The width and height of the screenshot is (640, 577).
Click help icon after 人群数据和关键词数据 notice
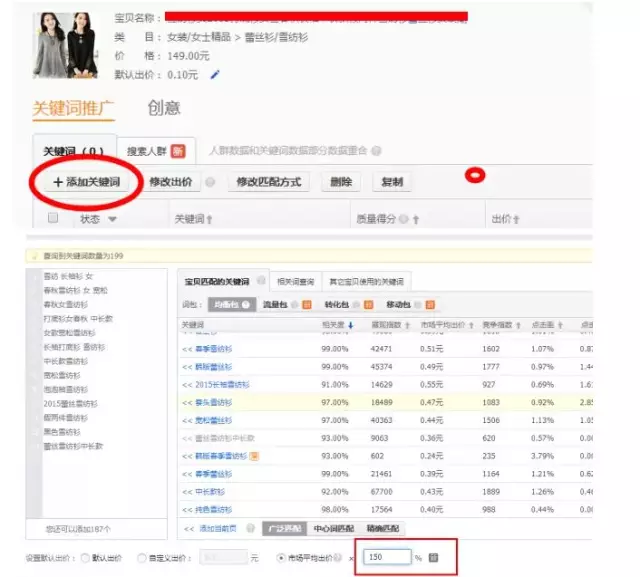click(376, 151)
